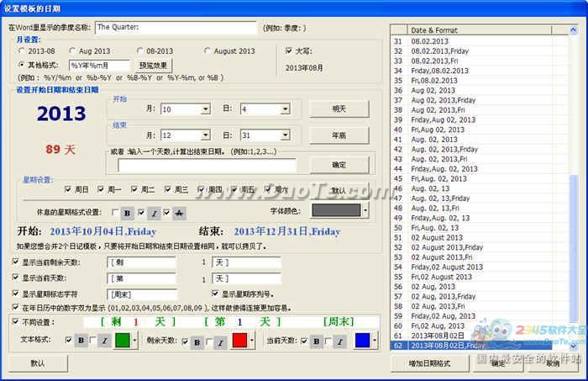Viewport: 588px width, 381px height.
Task: Click Bold icon next to 文本格式
Action: (x=81, y=341)
